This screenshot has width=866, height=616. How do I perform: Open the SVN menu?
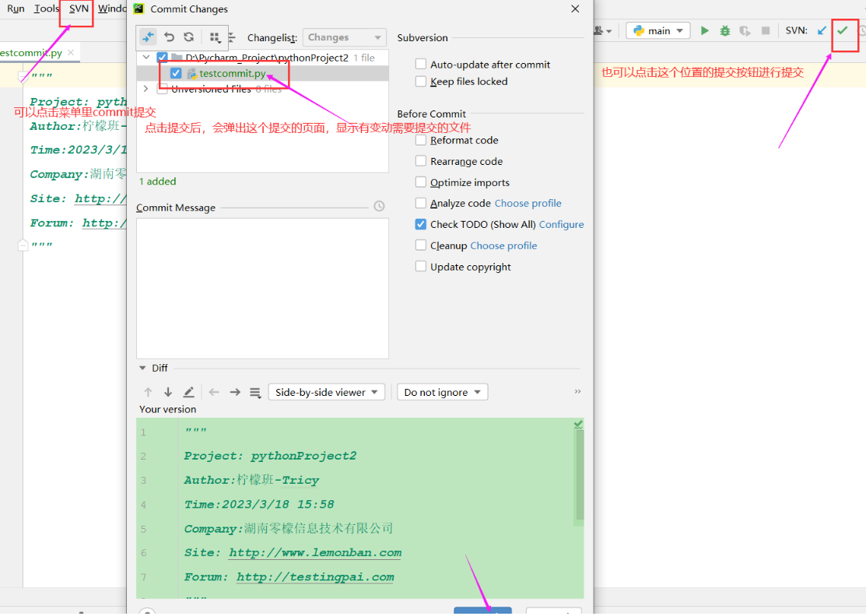click(79, 9)
